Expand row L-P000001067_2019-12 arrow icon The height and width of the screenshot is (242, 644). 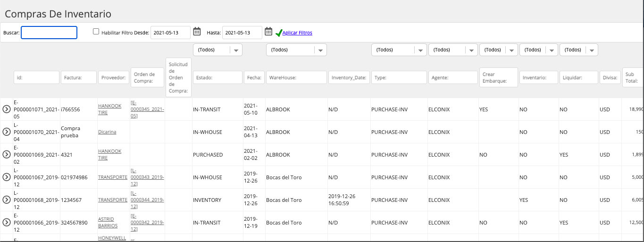pos(7,177)
